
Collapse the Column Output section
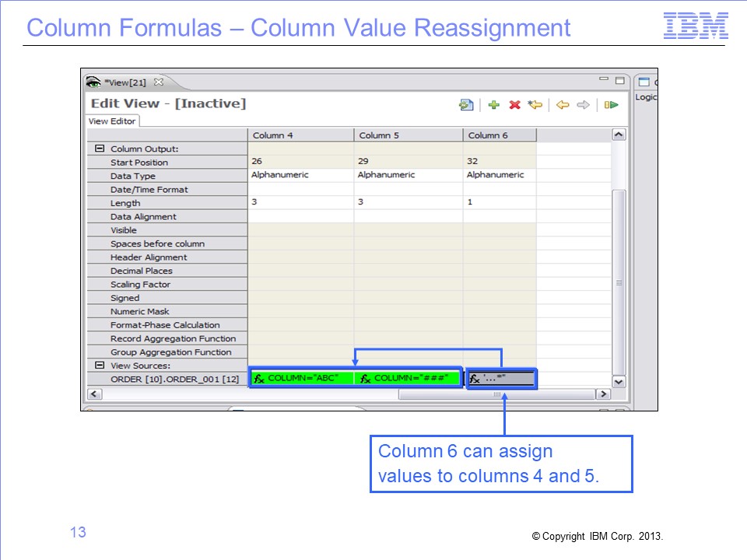pyautogui.click(x=100, y=149)
